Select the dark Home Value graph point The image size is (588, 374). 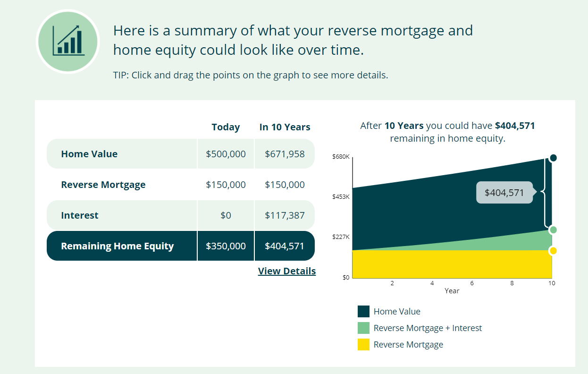[554, 158]
